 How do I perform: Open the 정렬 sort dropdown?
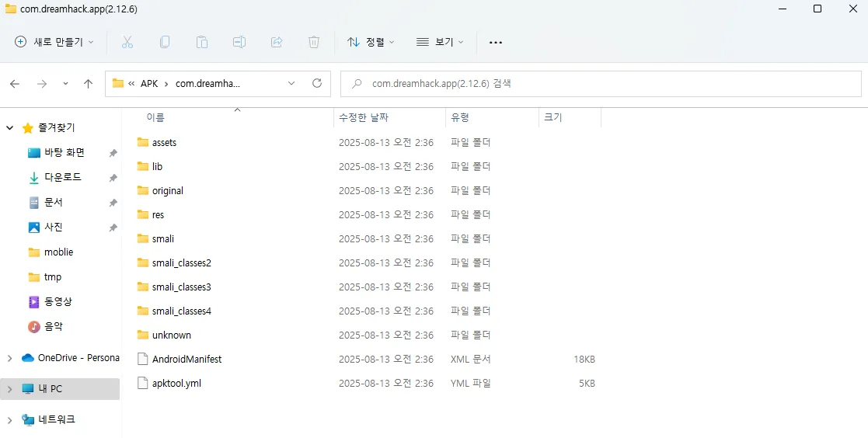tap(371, 42)
